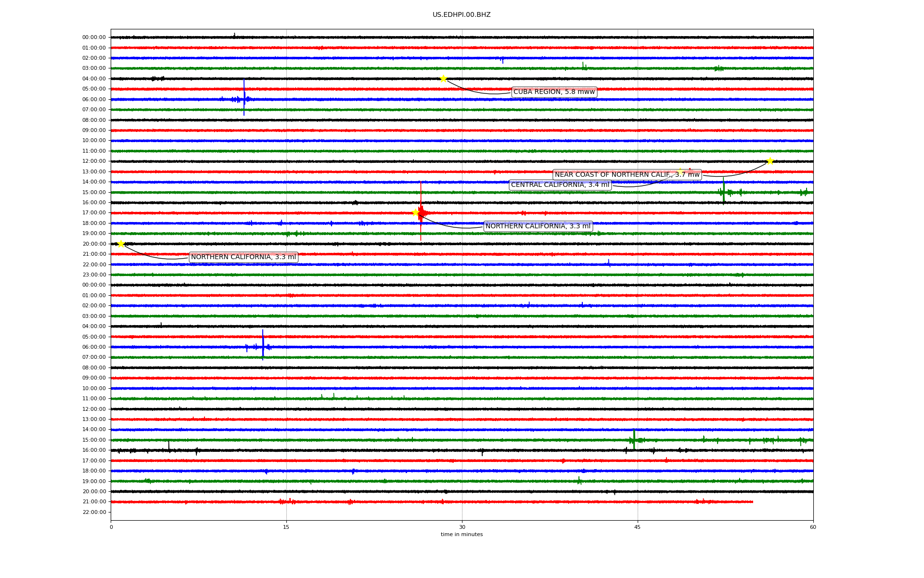Viewport: 924px width, 578px height.
Task: Click the star marker on the 17:00:00 red trace
Action: click(415, 212)
